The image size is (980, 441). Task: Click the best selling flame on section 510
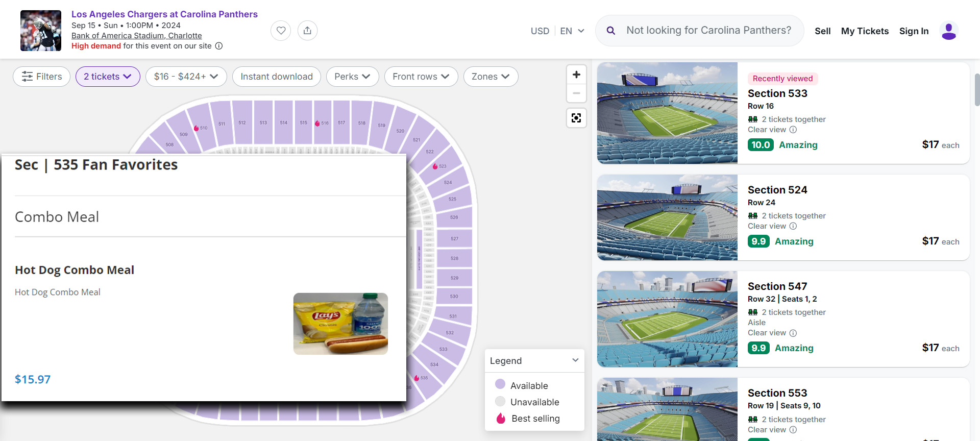click(197, 128)
